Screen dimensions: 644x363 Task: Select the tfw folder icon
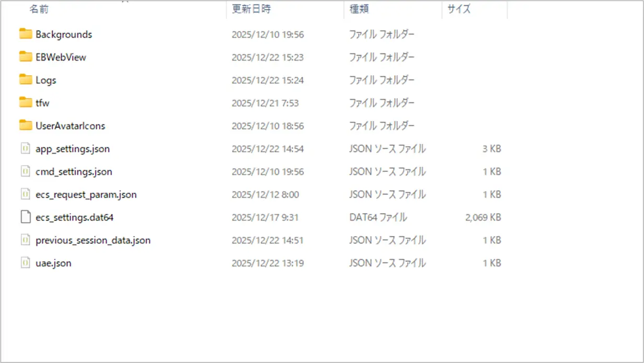pos(26,102)
